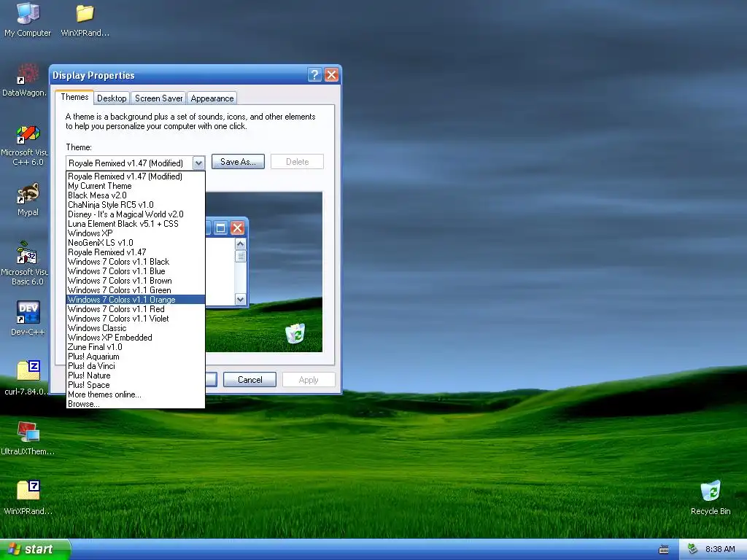Pick the Plus! Aquarium theme

tap(135, 357)
